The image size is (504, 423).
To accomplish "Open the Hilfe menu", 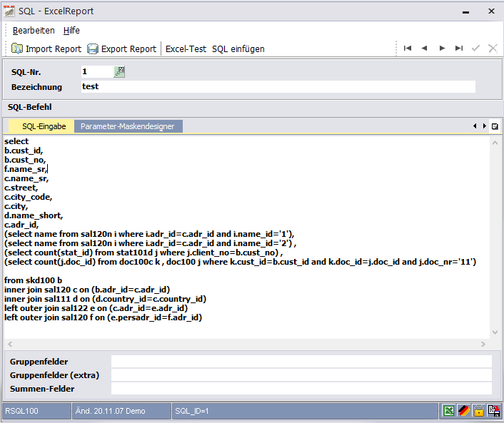I will [71, 31].
